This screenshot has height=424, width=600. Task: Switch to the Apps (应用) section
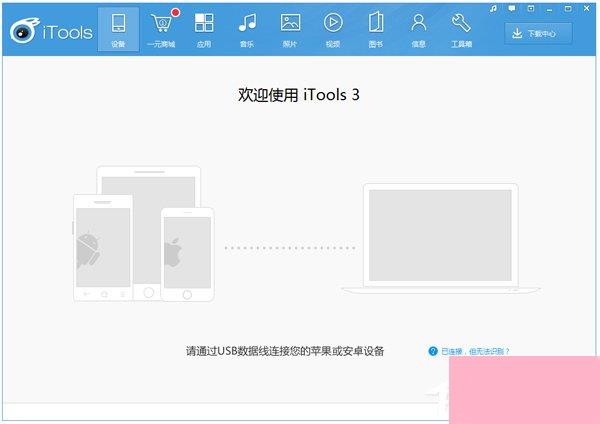pyautogui.click(x=204, y=29)
